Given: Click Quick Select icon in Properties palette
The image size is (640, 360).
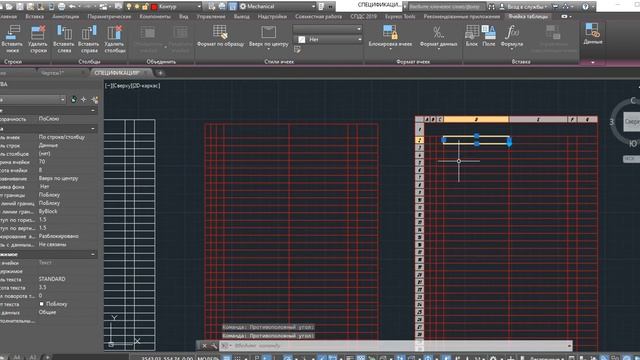Looking at the screenshot, I should click(95, 100).
